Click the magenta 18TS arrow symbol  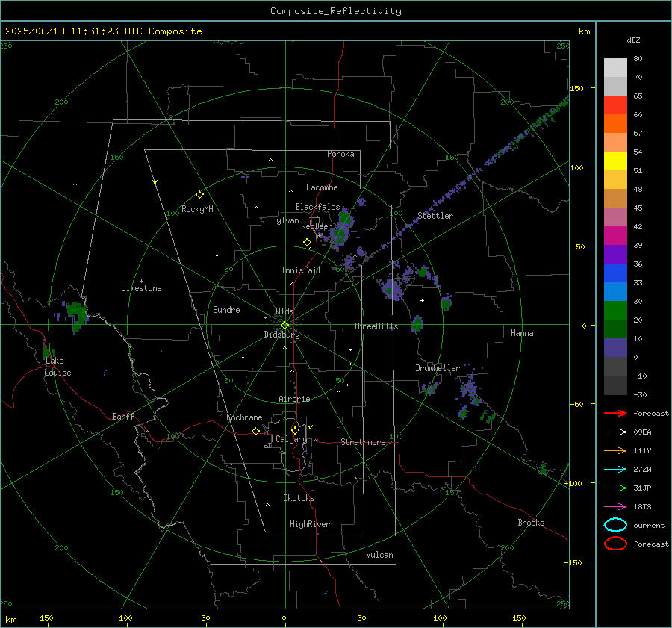coord(615,507)
